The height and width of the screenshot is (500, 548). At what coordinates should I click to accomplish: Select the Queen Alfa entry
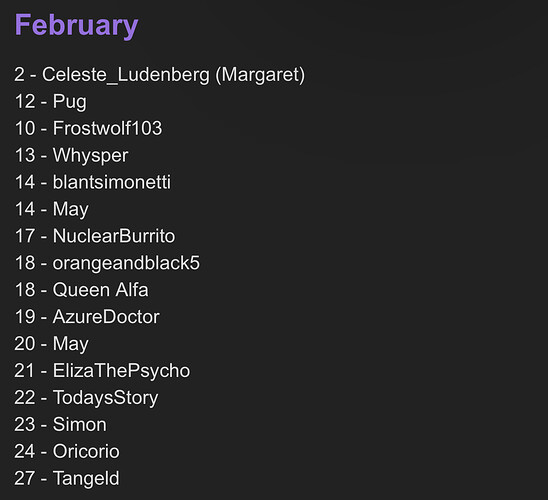pyautogui.click(x=81, y=290)
